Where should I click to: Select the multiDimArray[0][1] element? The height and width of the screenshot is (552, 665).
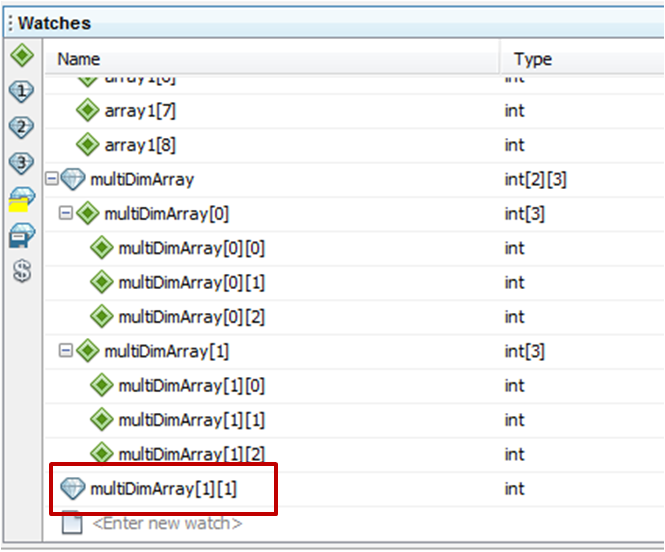click(x=191, y=283)
